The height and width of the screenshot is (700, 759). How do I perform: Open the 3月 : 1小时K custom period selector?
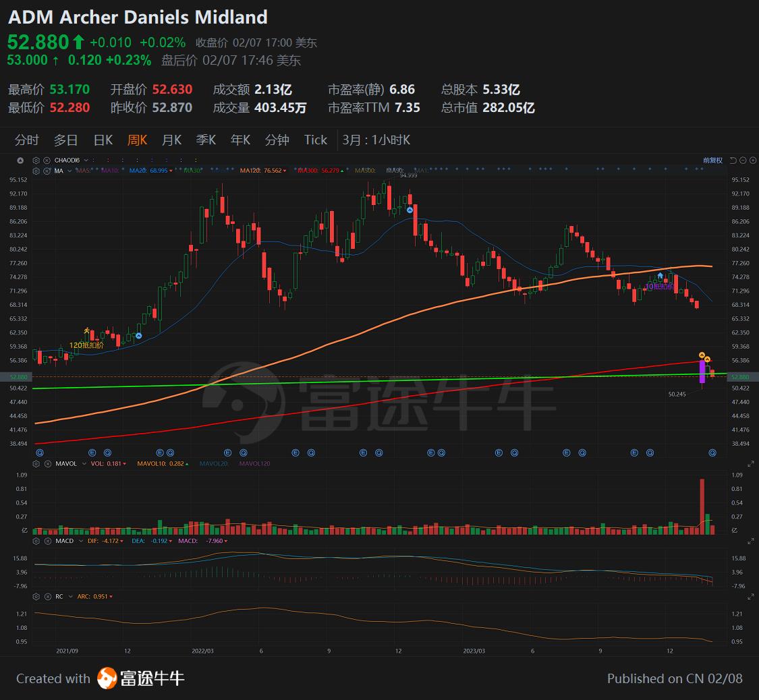[376, 140]
